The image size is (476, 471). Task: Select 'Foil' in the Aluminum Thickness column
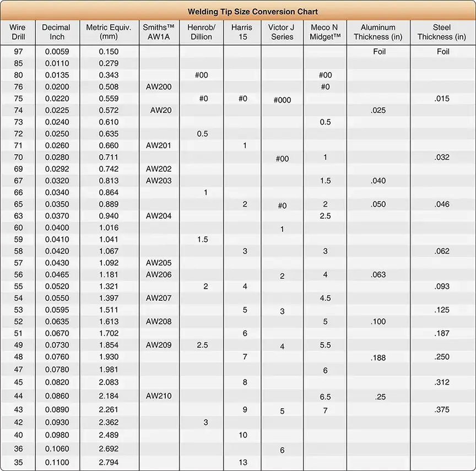coord(380,52)
